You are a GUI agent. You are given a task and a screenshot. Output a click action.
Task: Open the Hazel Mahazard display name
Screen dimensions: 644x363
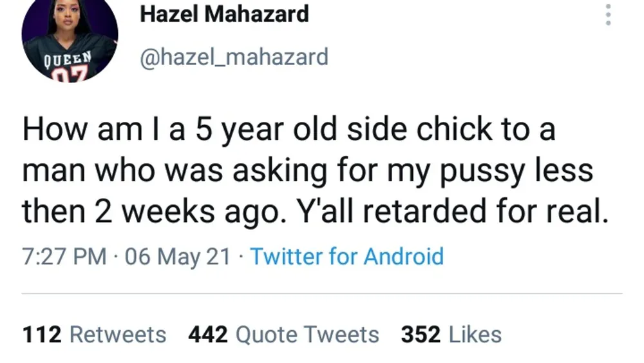tap(224, 14)
